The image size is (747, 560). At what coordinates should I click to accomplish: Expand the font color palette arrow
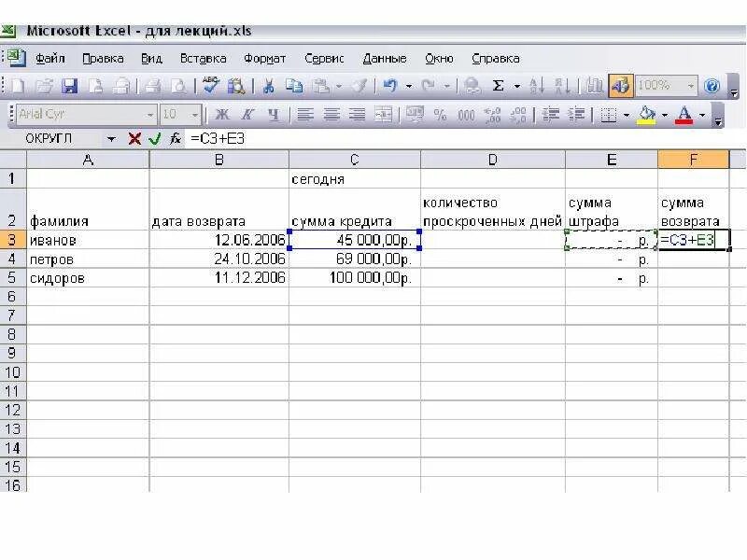click(x=702, y=115)
